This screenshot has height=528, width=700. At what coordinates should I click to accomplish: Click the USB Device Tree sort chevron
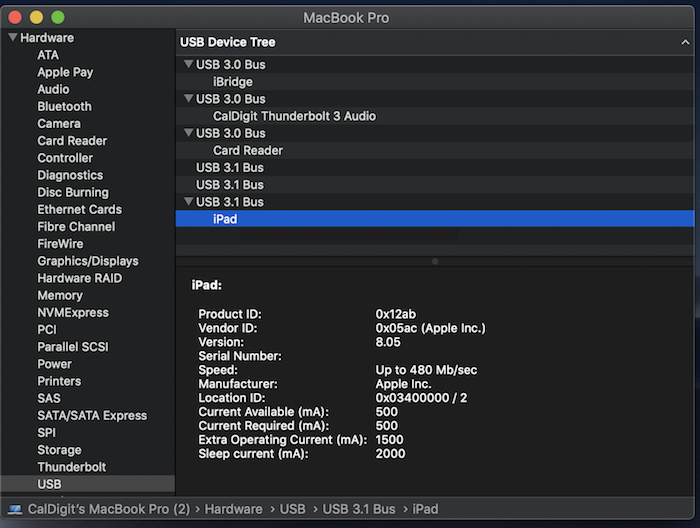tap(685, 42)
